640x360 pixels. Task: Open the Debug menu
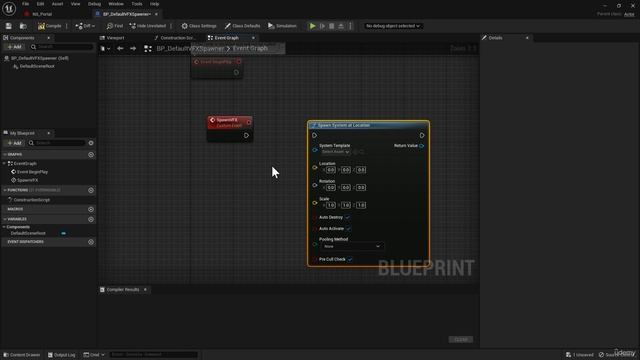click(x=94, y=4)
